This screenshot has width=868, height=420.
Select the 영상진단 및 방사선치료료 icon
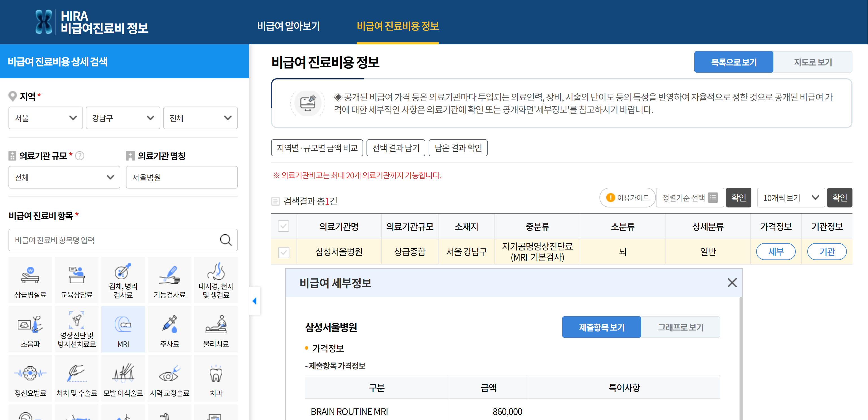[x=77, y=329]
